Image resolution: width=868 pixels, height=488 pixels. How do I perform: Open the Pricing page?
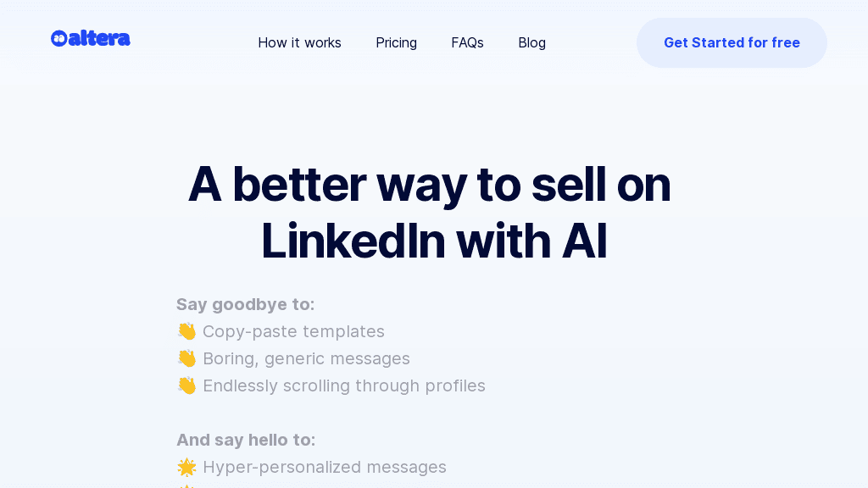pos(396,42)
